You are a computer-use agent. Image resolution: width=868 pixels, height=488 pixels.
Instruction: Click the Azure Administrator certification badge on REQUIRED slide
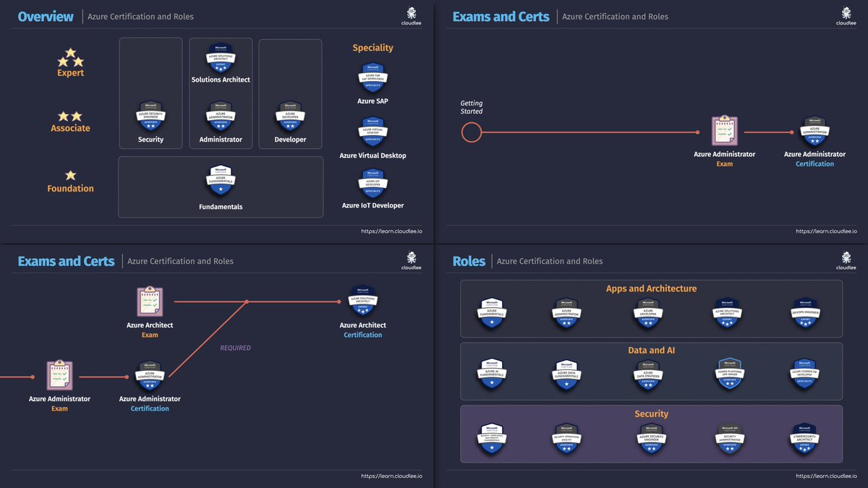[150, 377]
